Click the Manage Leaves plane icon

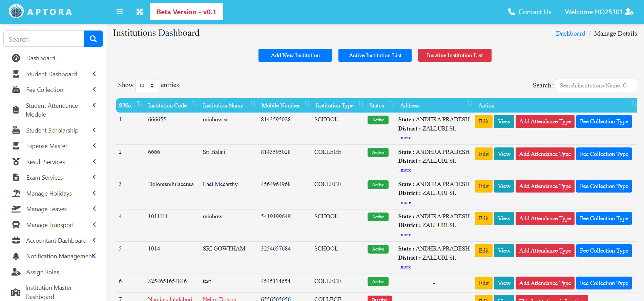click(16, 209)
